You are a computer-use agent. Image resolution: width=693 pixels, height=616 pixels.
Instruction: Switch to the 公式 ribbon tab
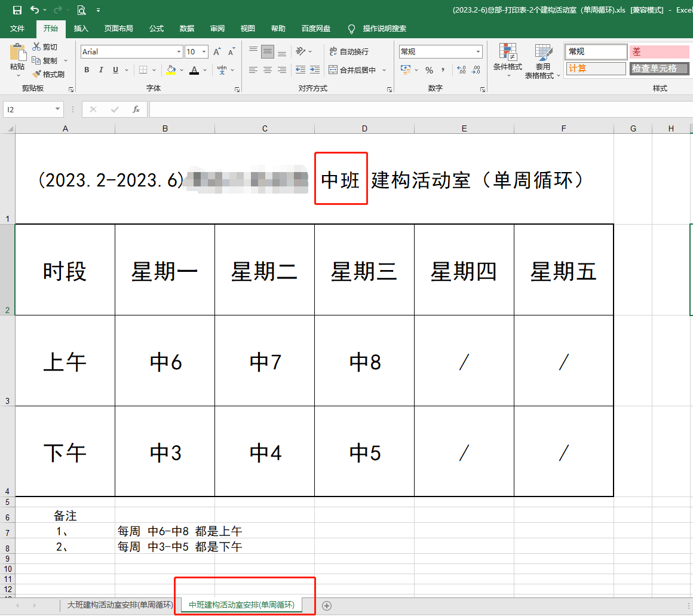coord(157,29)
